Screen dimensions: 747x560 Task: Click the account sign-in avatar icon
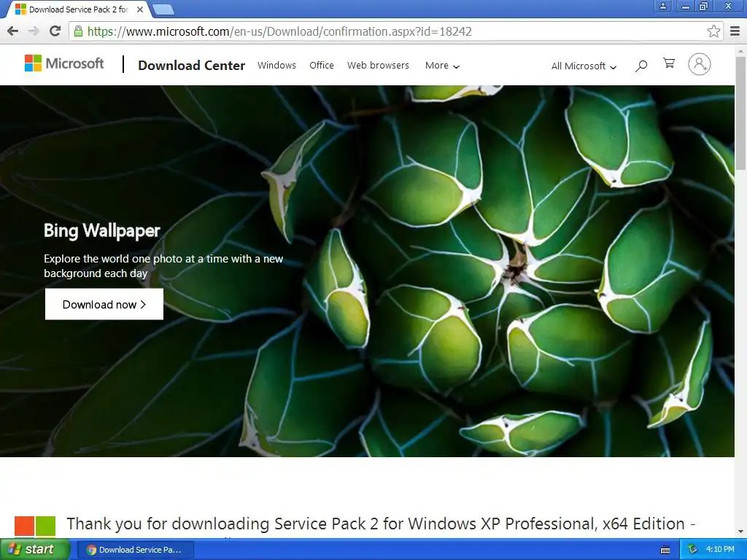700,64
